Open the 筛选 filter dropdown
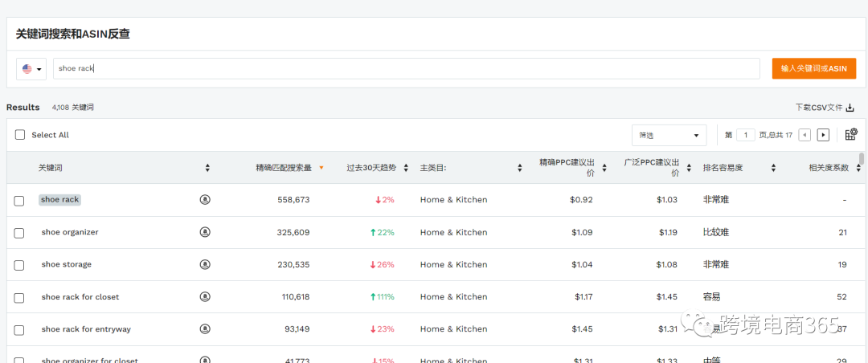This screenshot has height=363, width=868. [x=669, y=135]
